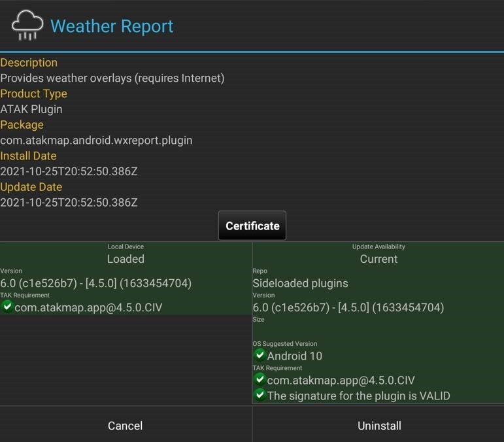
Task: Click the plugin description text about weather overlays
Action: (x=112, y=78)
